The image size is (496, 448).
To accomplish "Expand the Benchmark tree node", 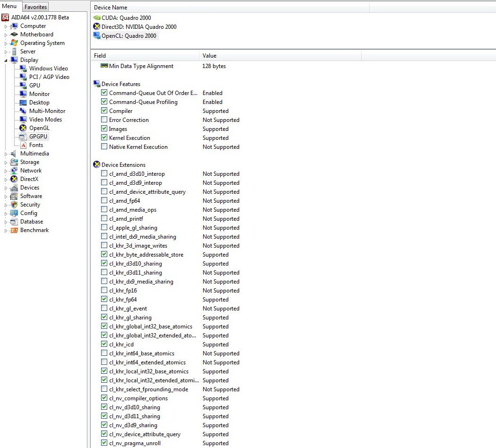I will (x=6, y=231).
